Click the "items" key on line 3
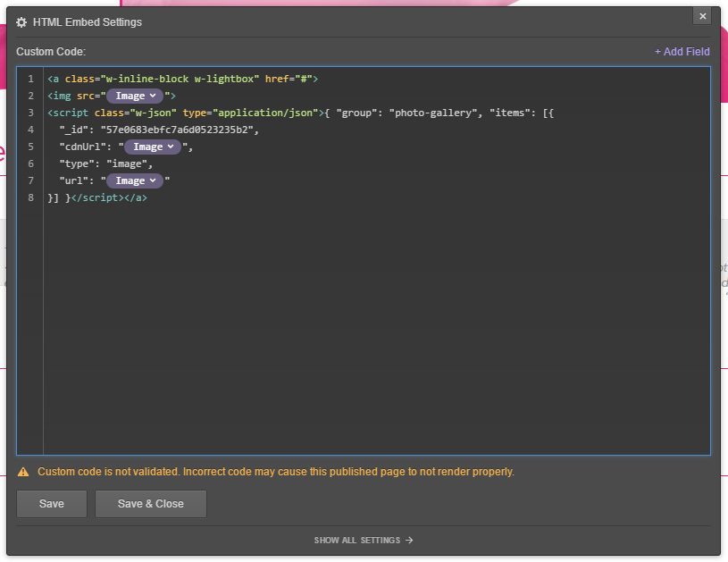 (509, 113)
